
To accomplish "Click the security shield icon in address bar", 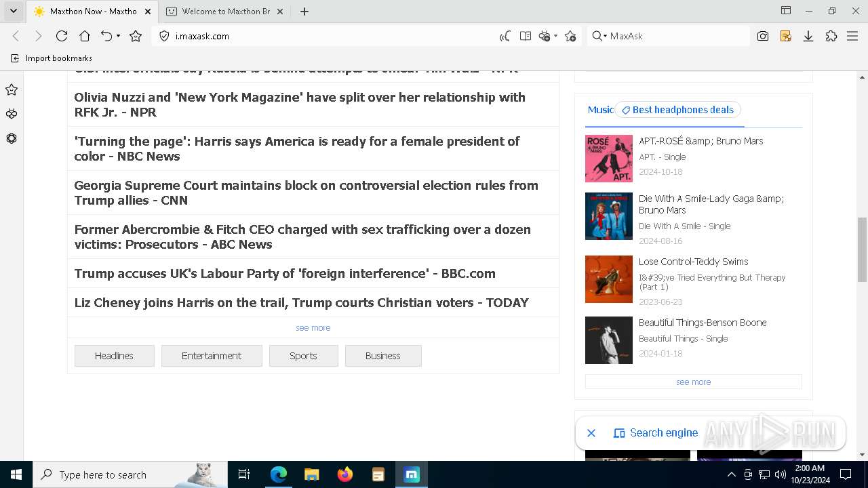I will (164, 36).
